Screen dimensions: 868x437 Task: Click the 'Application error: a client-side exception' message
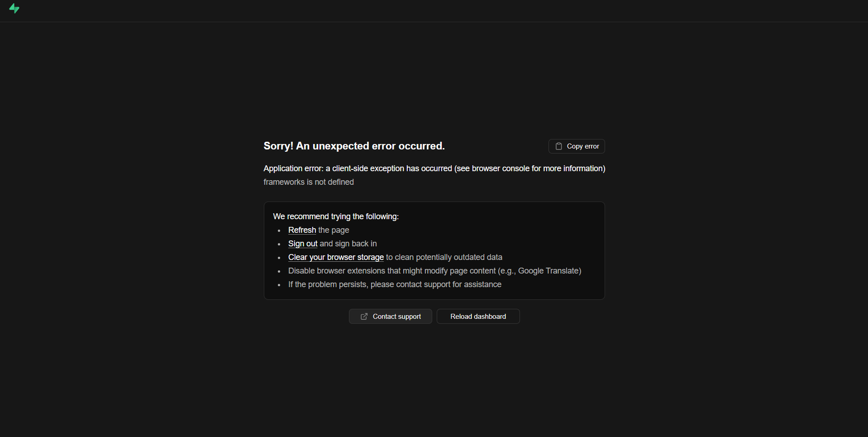434,168
